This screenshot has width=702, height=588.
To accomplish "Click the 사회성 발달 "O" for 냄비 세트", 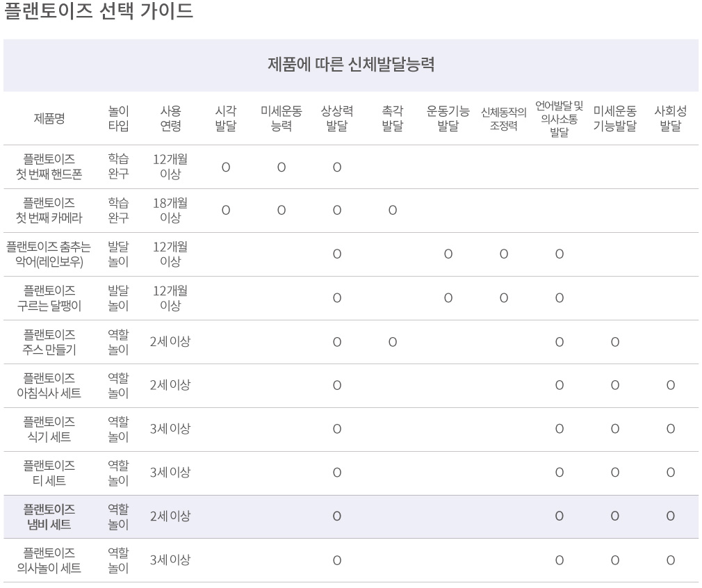I will click(x=671, y=517).
